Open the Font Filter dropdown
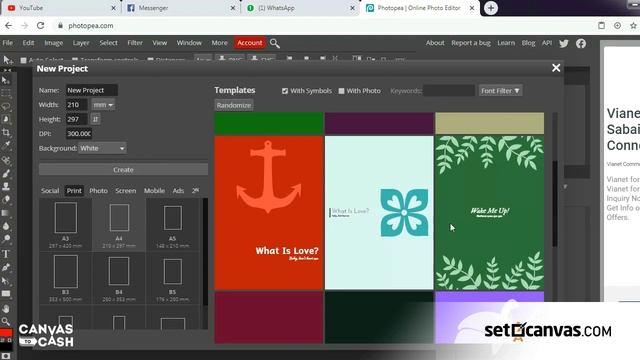 point(500,91)
